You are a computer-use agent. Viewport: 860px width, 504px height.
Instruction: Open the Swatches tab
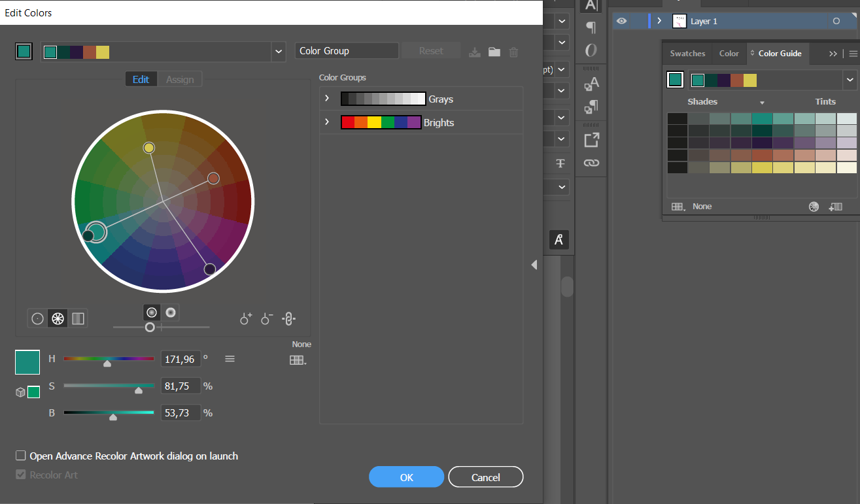point(687,54)
